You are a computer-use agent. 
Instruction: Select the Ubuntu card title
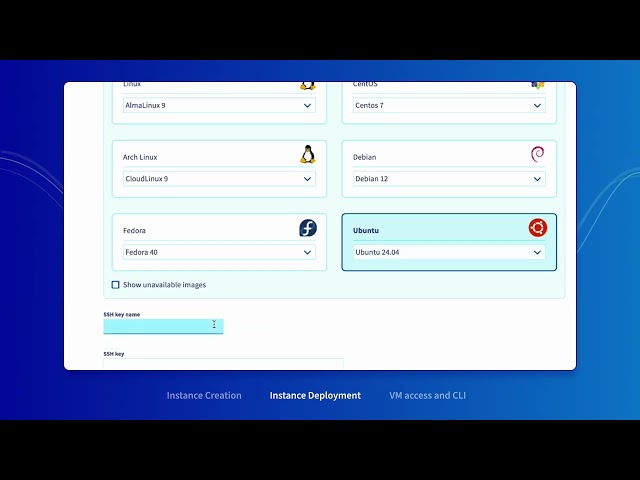coord(366,231)
